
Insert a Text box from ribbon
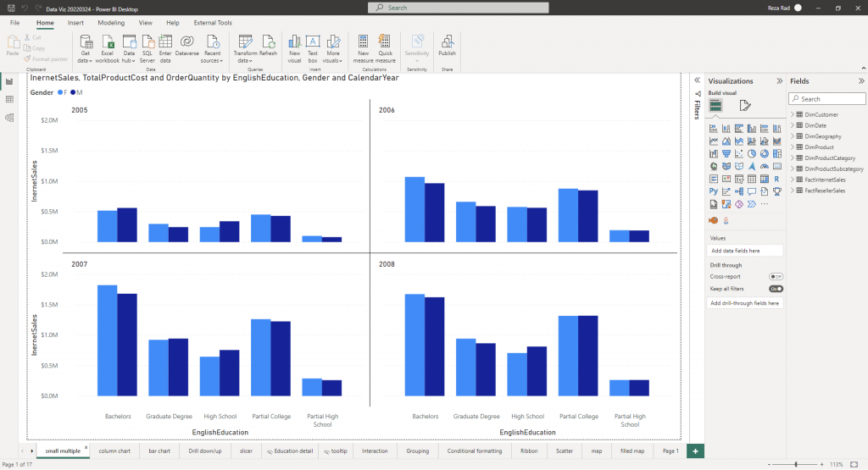point(313,47)
